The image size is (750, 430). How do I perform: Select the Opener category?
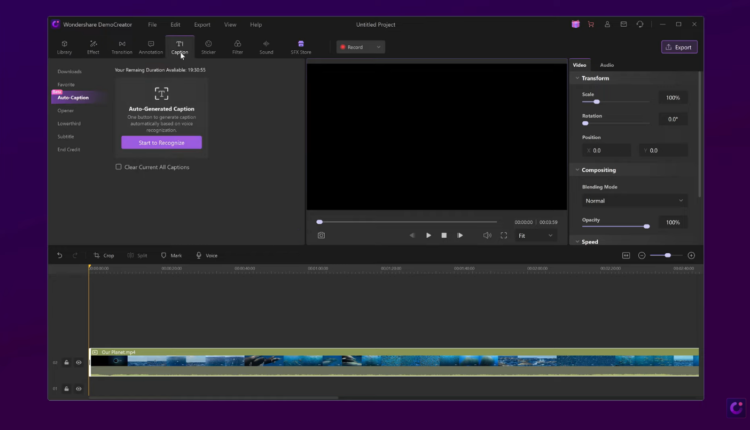pos(66,110)
